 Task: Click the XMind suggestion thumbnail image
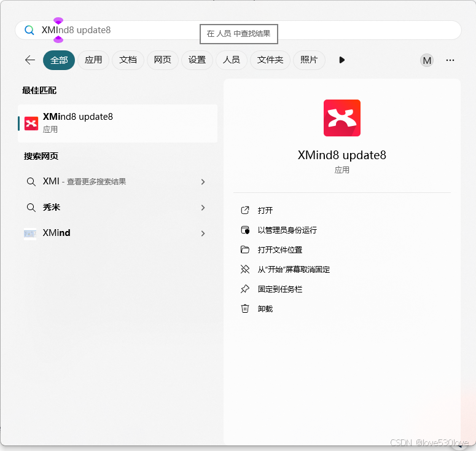pyautogui.click(x=30, y=234)
